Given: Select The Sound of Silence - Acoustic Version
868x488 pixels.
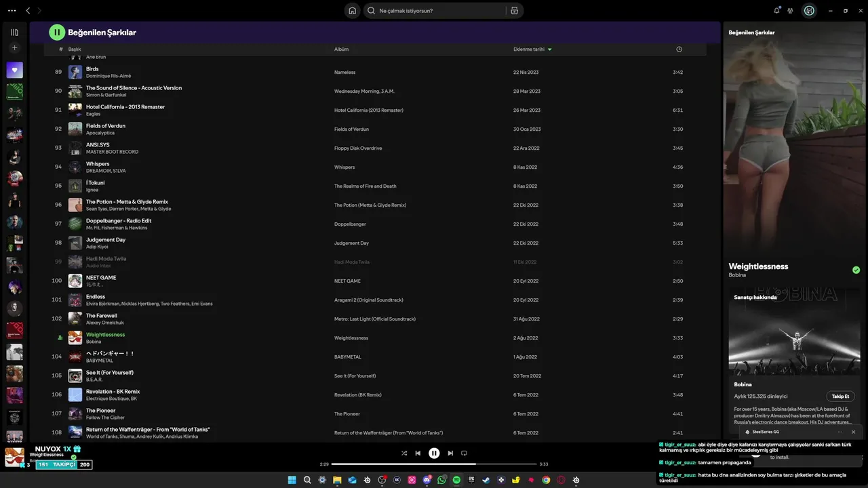Looking at the screenshot, I should [134, 88].
